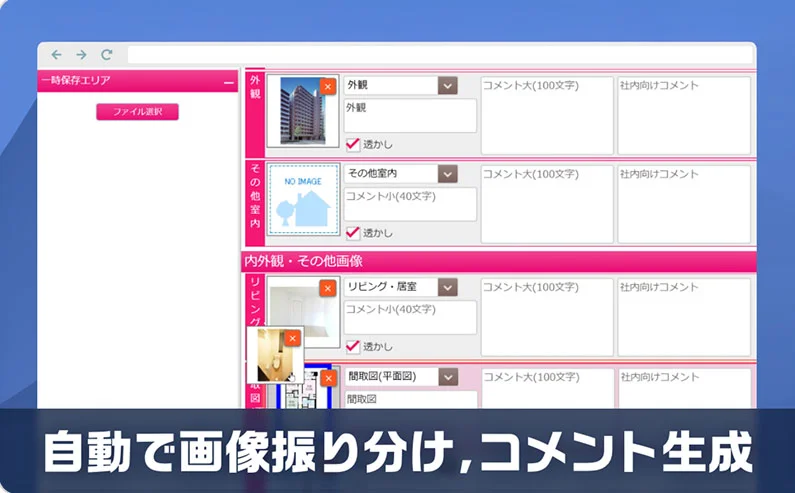
Task: Toggle 透かし checkbox in the 外観 row
Action: (353, 144)
